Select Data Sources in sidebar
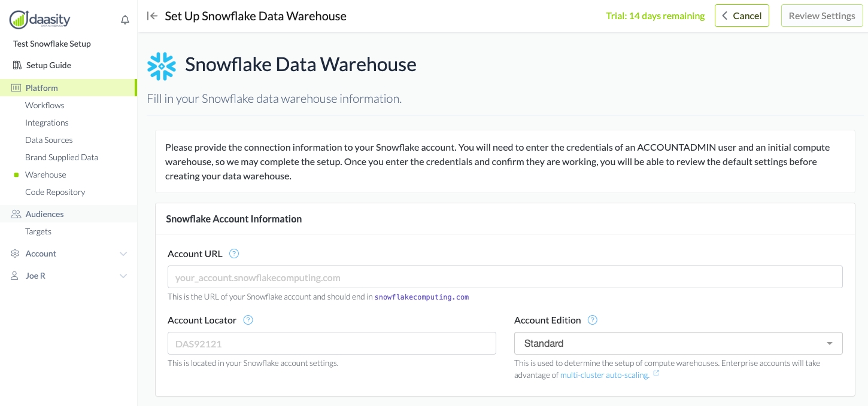 pyautogui.click(x=48, y=140)
